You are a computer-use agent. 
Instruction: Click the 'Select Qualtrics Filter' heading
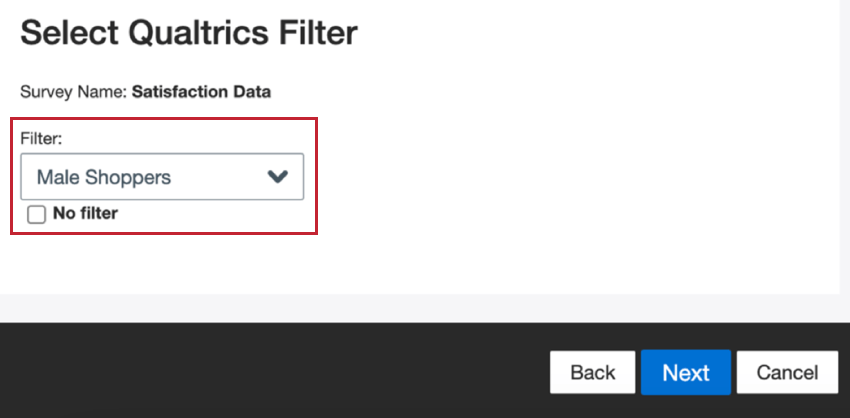click(188, 34)
